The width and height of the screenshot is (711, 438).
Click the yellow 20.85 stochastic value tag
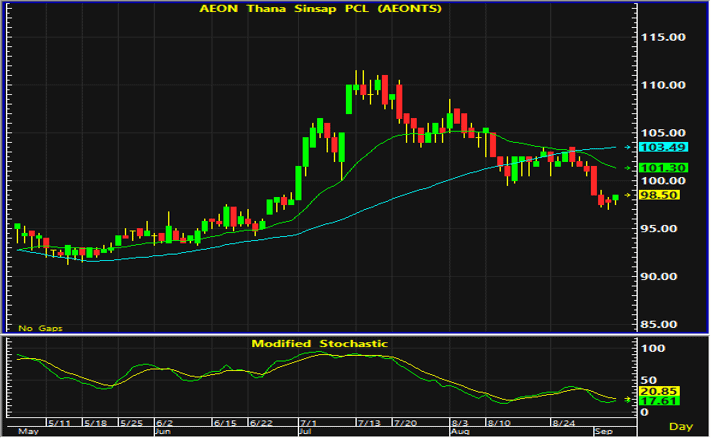(x=659, y=391)
